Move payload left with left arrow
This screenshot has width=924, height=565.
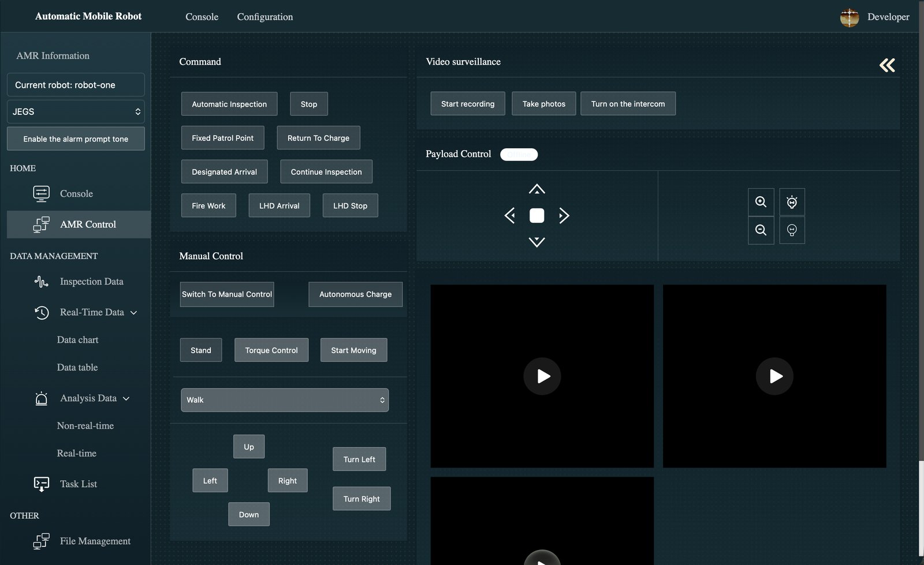click(x=509, y=216)
